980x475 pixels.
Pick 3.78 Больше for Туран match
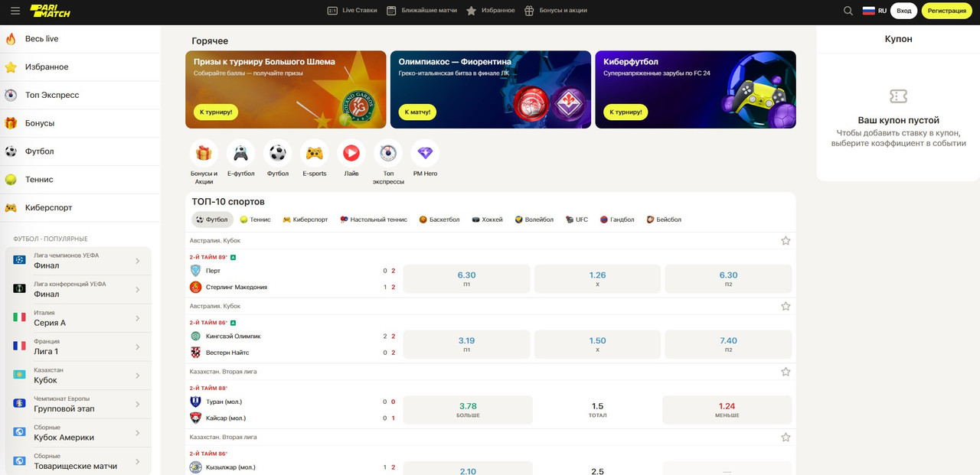(468, 410)
